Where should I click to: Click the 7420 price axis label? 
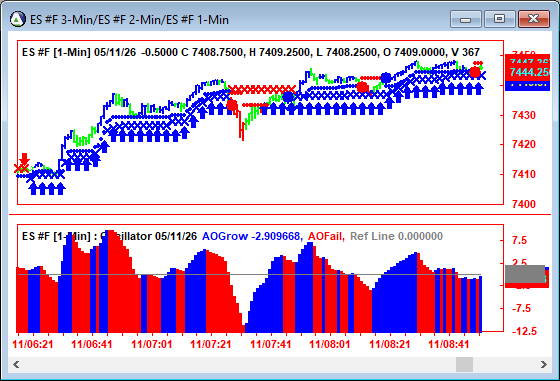pyautogui.click(x=524, y=144)
